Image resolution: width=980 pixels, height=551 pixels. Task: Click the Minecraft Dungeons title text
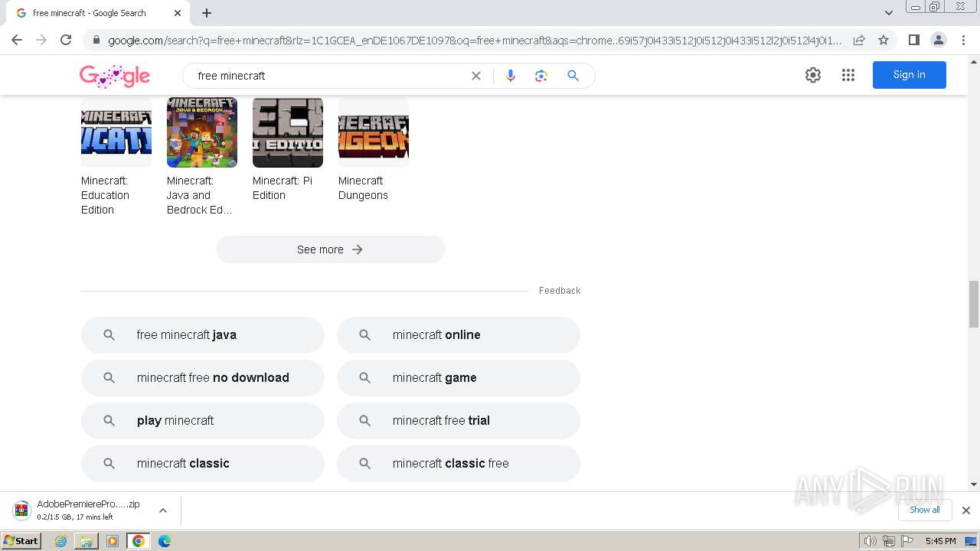point(363,188)
